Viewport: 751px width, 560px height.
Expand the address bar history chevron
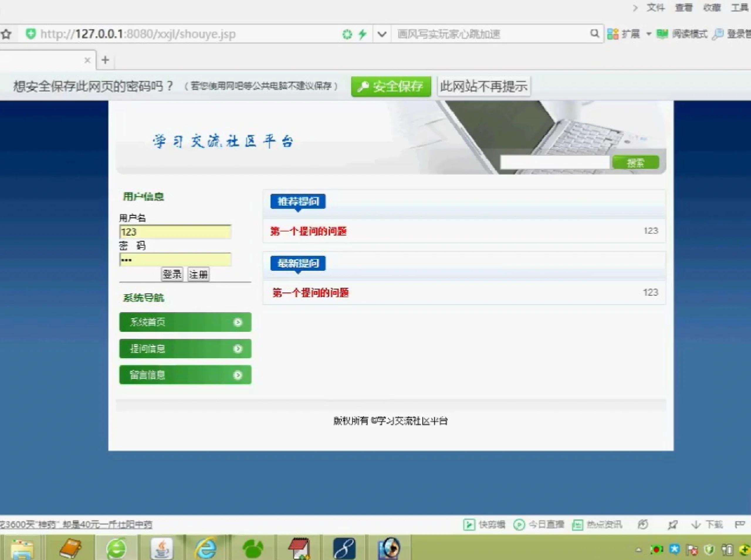tap(382, 34)
